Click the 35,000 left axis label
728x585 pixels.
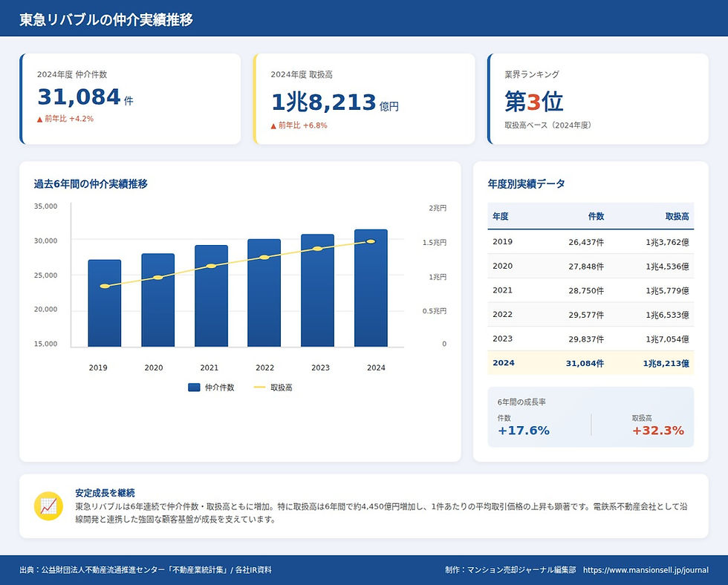[45, 206]
